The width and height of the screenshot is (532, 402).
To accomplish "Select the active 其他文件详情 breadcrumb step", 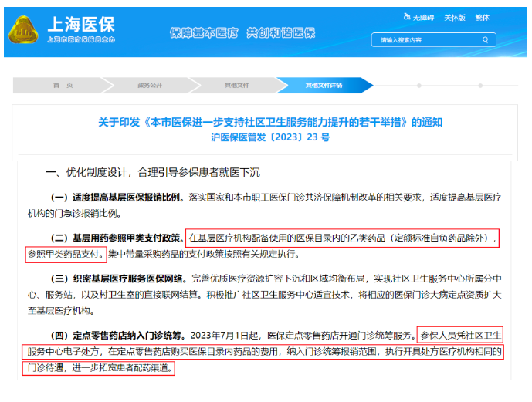I will point(324,85).
